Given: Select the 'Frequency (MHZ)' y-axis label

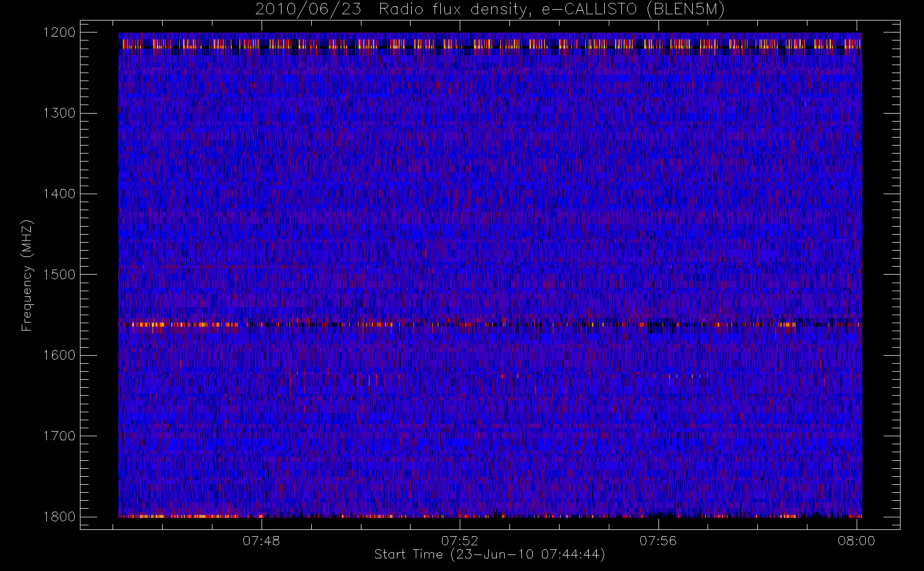Looking at the screenshot, I should point(27,275).
